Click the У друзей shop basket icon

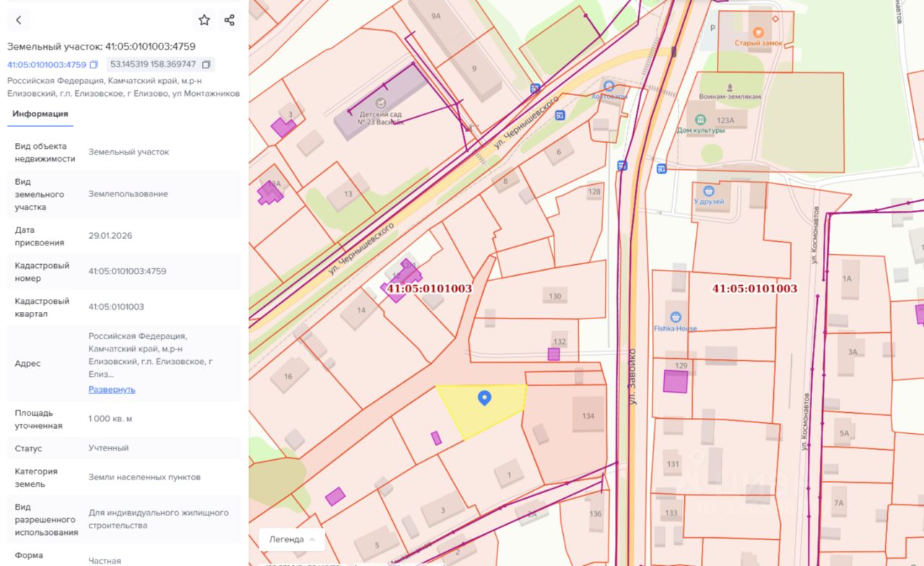pos(709,191)
